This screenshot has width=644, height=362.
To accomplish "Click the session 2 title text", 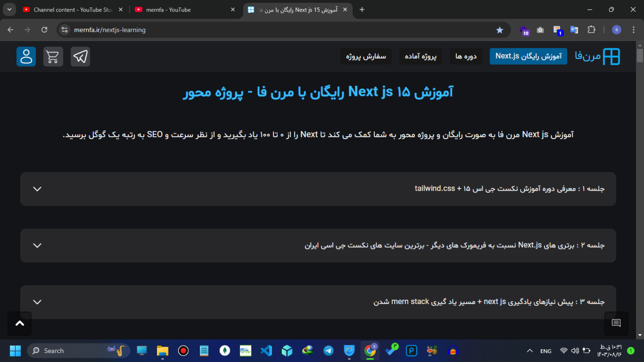I will tap(454, 245).
